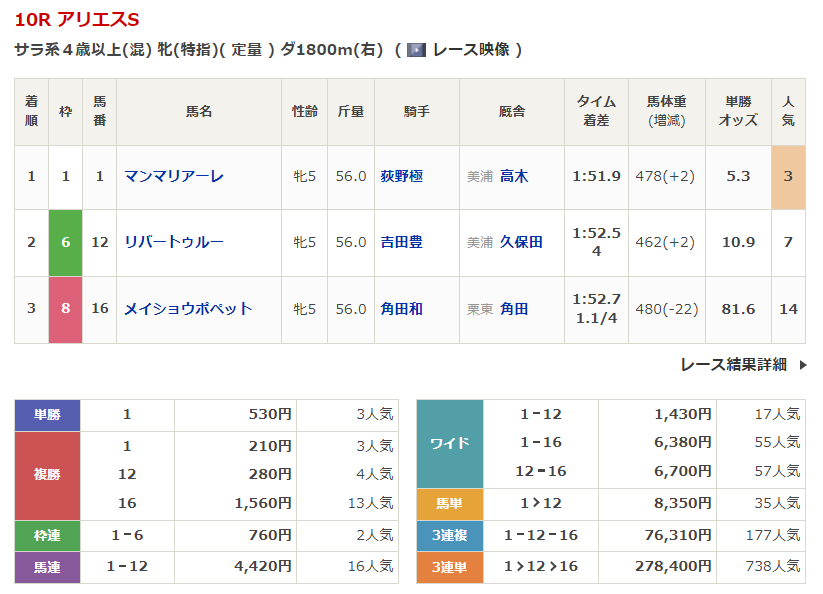The height and width of the screenshot is (594, 823).
Task: Click the 単勝 payout label
Action: click(x=47, y=414)
